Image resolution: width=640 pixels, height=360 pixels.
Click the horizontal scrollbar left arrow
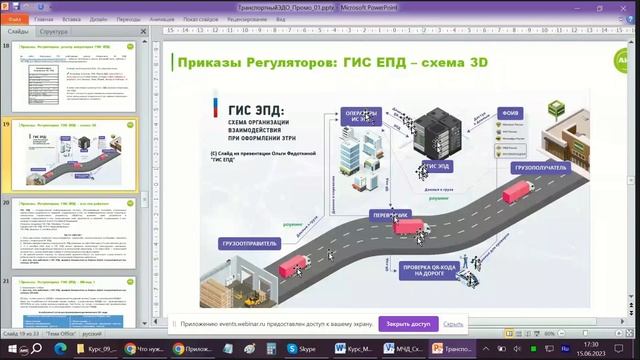[156, 322]
